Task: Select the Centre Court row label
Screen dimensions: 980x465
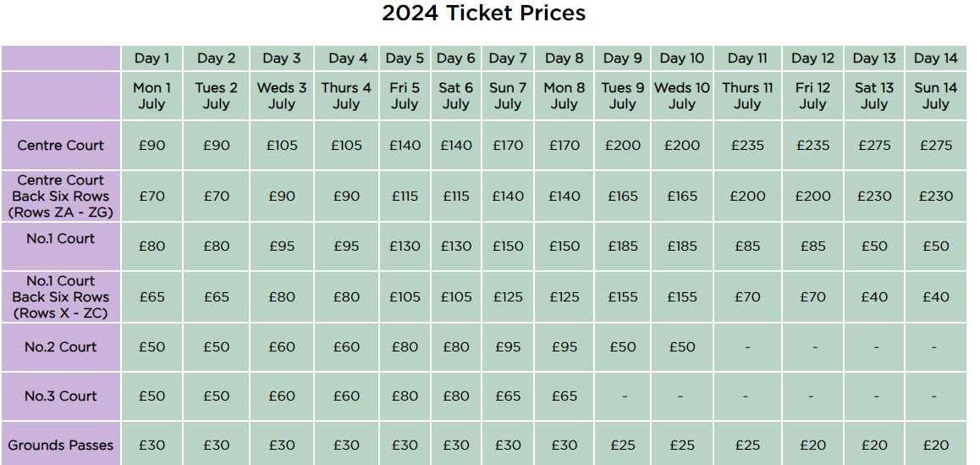Action: pos(61,145)
